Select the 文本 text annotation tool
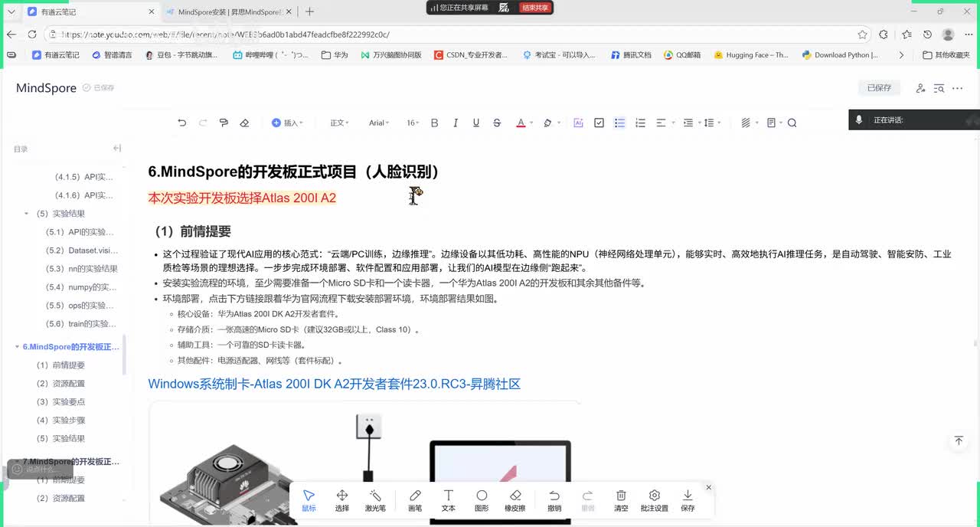The image size is (980, 527). (x=449, y=500)
